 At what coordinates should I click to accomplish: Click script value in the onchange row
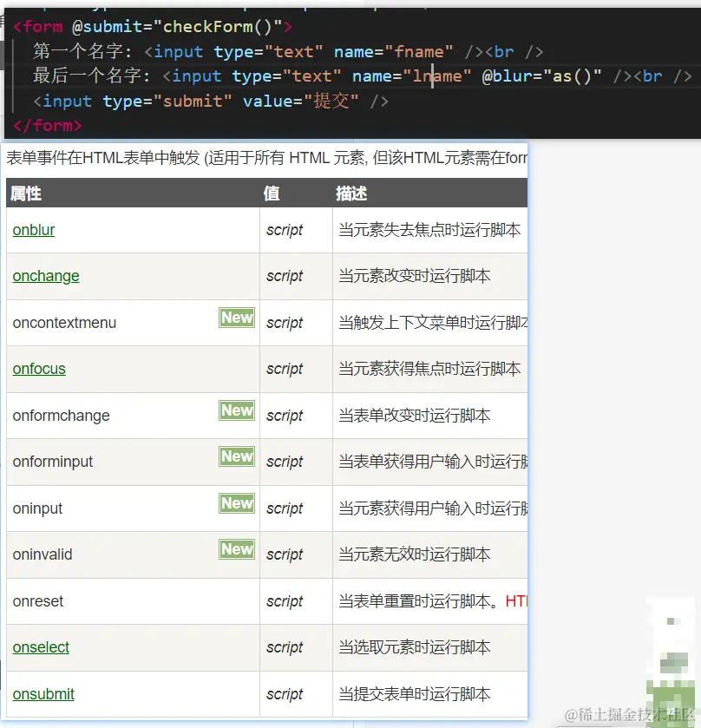click(x=284, y=276)
